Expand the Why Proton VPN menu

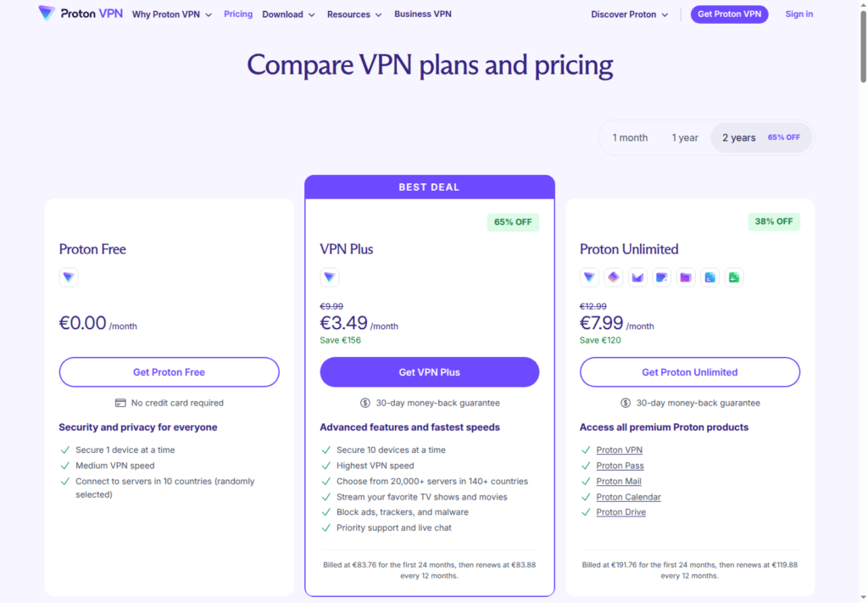[x=171, y=14]
